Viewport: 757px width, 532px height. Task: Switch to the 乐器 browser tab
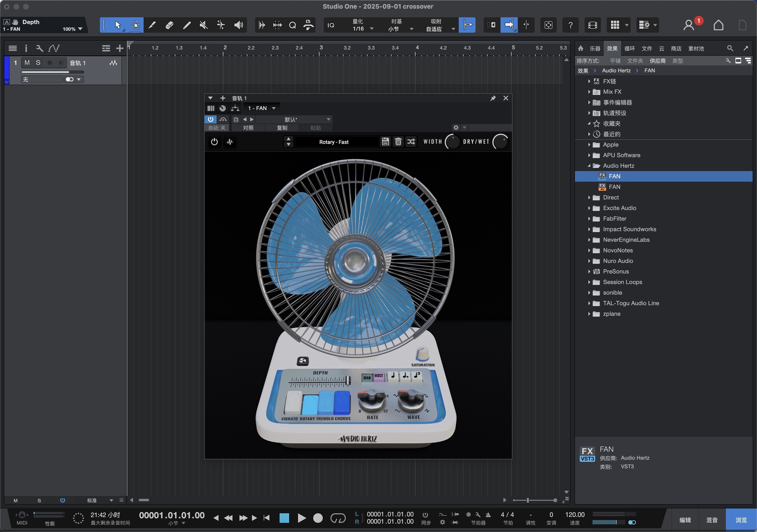tap(595, 49)
